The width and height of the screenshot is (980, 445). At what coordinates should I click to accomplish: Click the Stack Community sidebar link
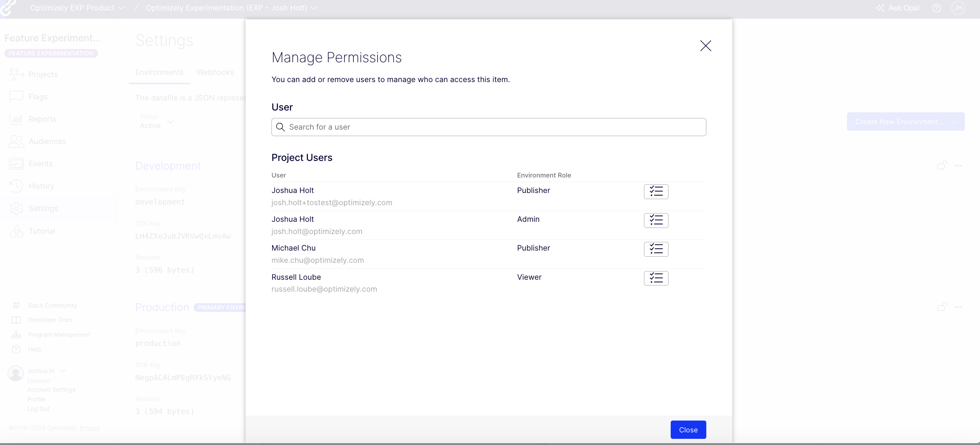coord(53,305)
